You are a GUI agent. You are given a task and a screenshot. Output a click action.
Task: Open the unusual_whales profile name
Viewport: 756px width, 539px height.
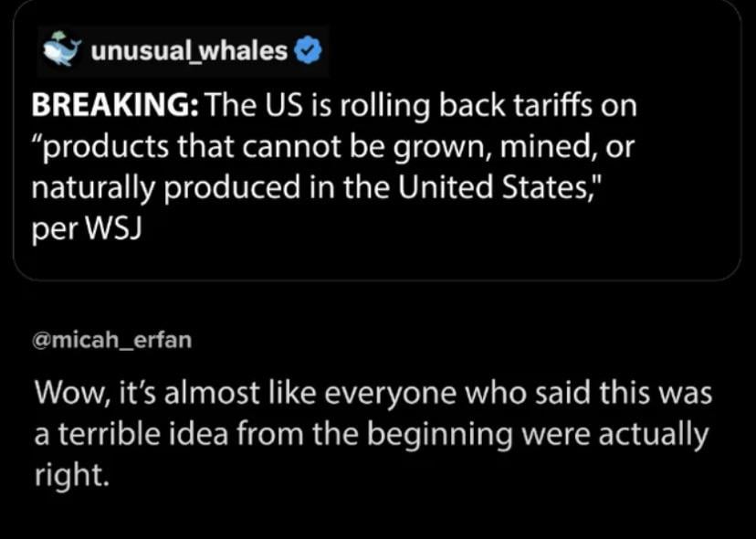[x=189, y=51]
